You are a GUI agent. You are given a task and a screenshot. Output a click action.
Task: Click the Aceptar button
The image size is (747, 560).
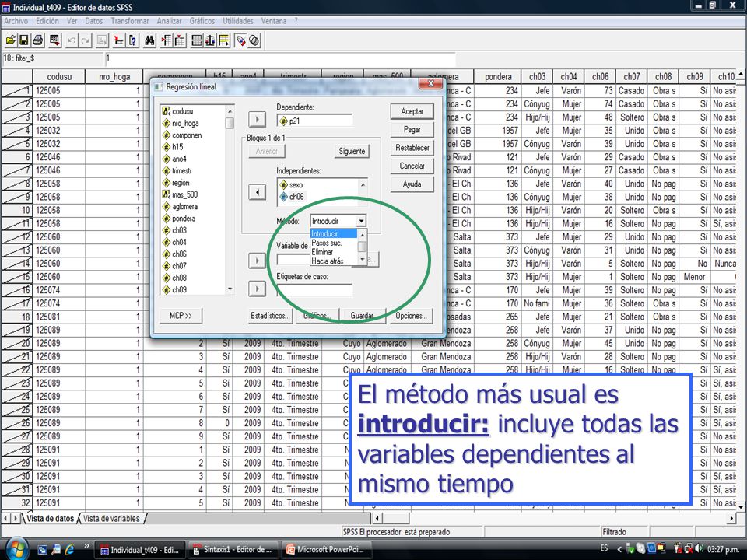[412, 111]
